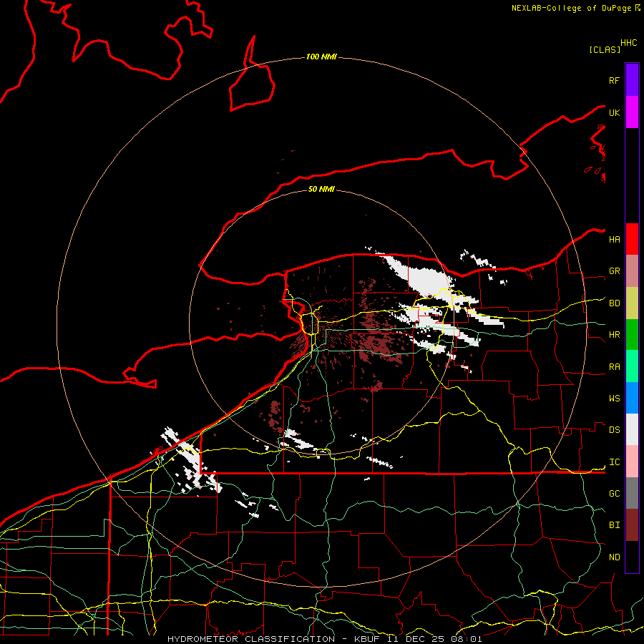Click the 'BI' legend label
This screenshot has width=644, height=644.
coord(614,525)
